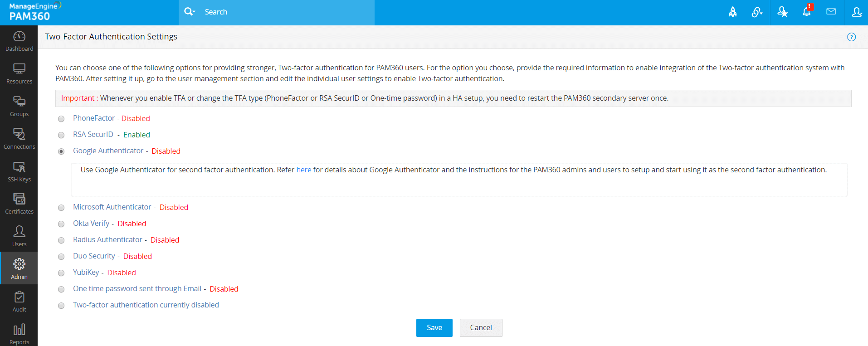Screen dimensions: 868x346
Task: Open the help question mark icon
Action: click(x=851, y=37)
